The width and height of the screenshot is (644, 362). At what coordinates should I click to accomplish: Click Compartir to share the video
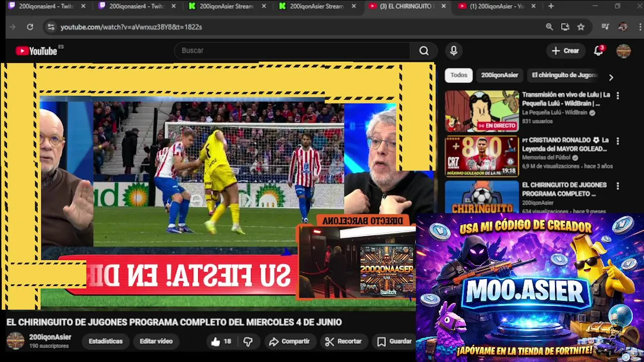pyautogui.click(x=289, y=341)
